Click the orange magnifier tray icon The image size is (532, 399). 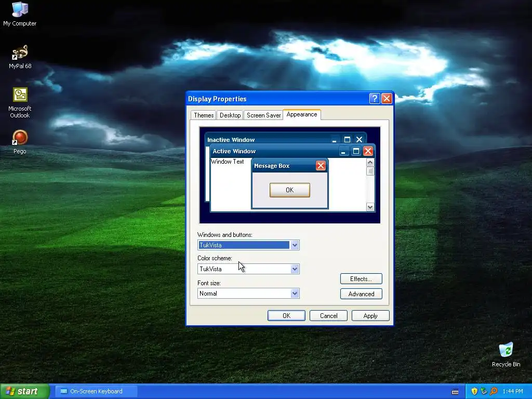[x=494, y=391]
